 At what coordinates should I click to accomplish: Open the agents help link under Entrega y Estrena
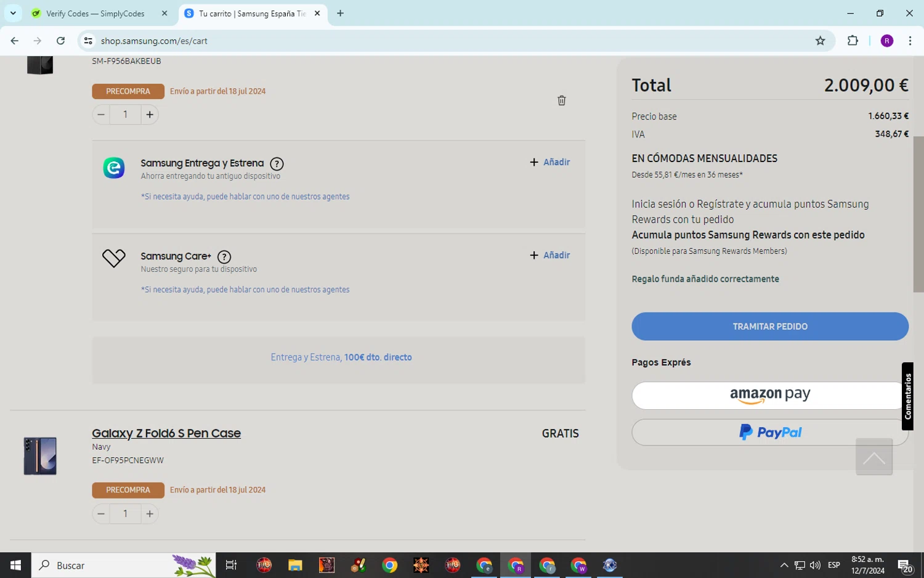coord(245,197)
